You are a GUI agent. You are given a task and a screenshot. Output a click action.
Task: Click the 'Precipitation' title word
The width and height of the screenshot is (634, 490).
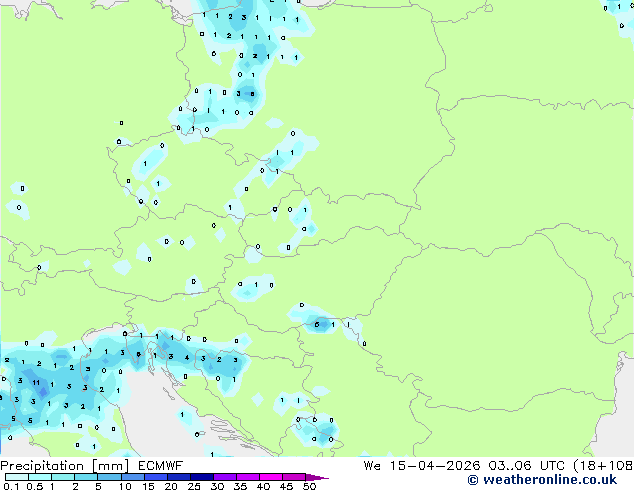point(42,466)
